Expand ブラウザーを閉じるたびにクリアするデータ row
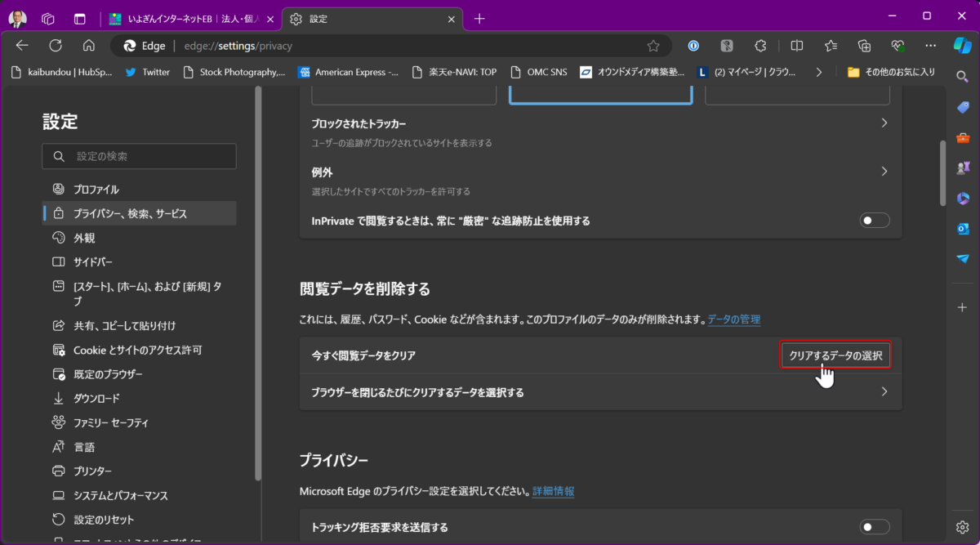 [x=884, y=392]
